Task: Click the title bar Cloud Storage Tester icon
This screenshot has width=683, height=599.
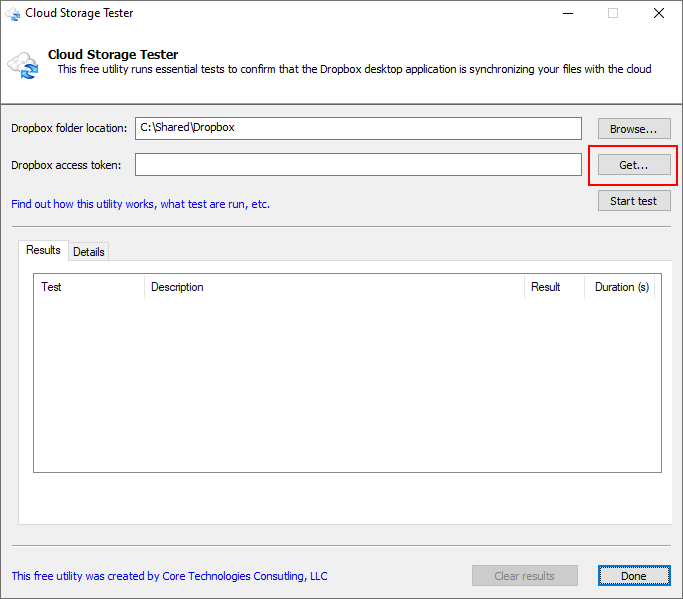Action: [13, 14]
